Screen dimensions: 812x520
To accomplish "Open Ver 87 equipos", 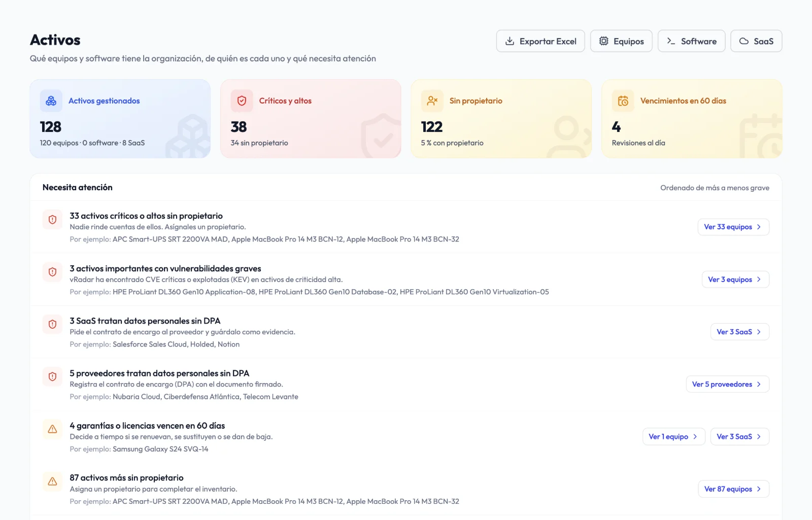I will pos(733,489).
